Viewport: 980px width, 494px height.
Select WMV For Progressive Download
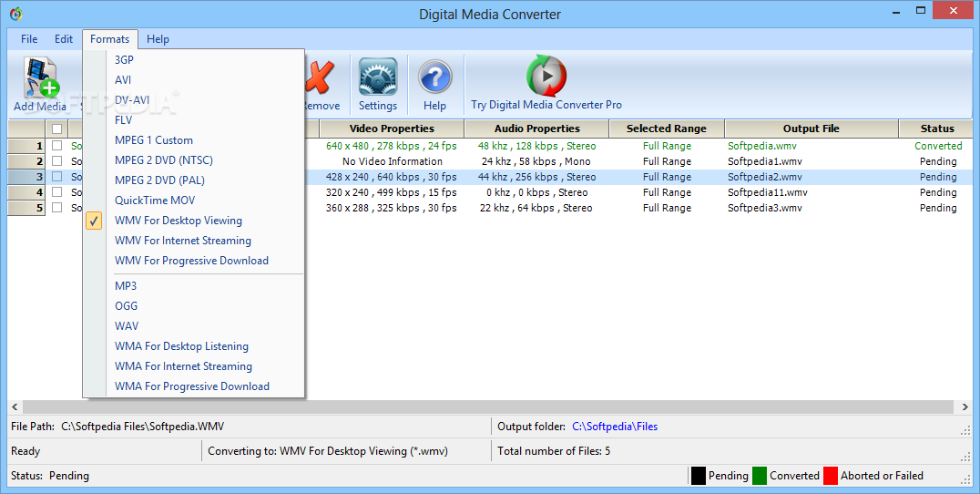(194, 260)
